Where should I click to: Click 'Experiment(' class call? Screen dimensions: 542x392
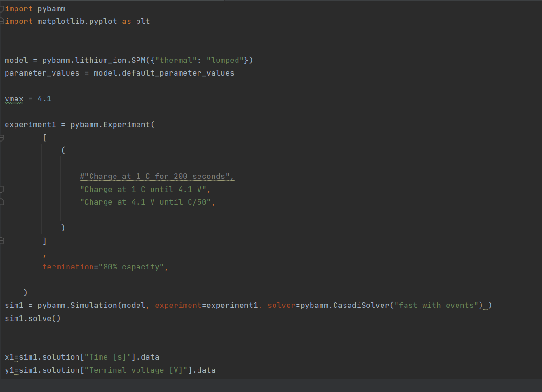pyautogui.click(x=129, y=125)
